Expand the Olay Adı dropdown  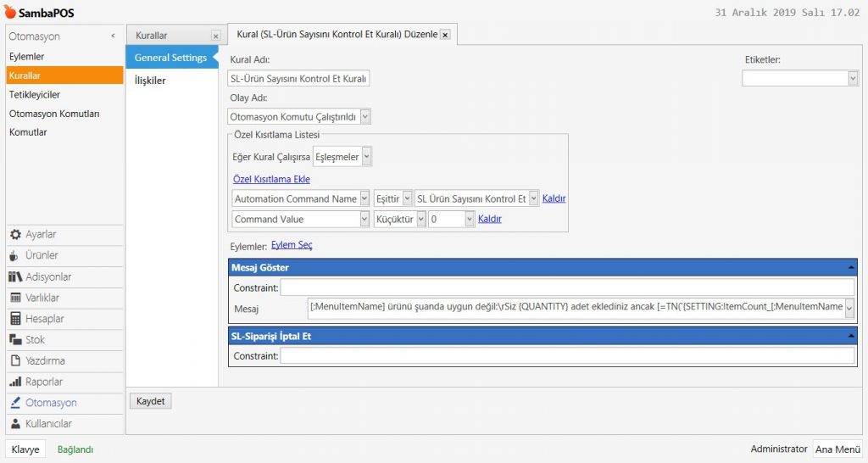[365, 117]
